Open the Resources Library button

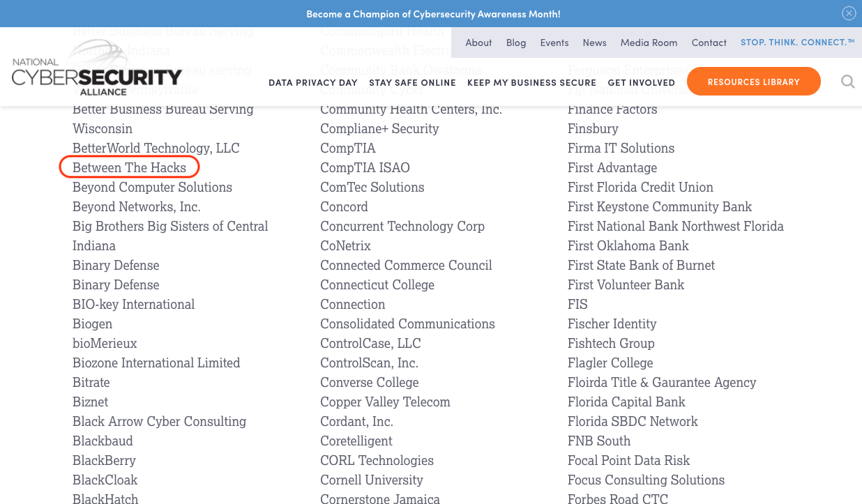pos(753,82)
